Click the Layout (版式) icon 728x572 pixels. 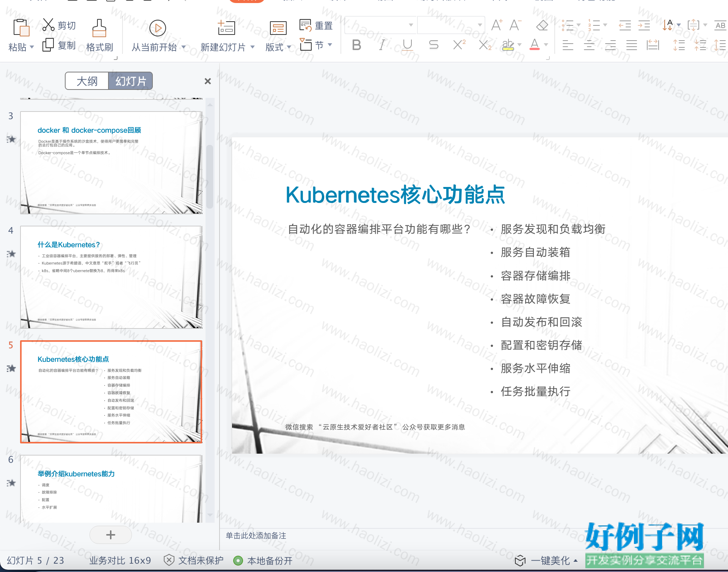tap(278, 28)
